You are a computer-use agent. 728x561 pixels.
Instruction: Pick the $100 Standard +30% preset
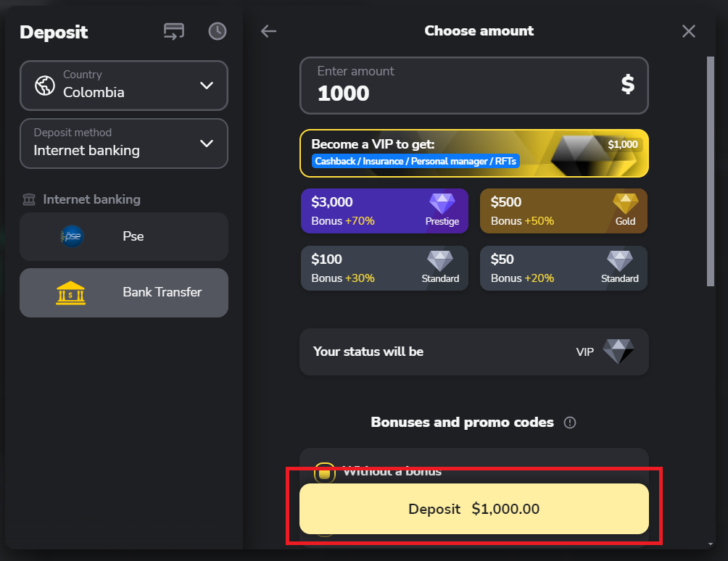click(385, 268)
